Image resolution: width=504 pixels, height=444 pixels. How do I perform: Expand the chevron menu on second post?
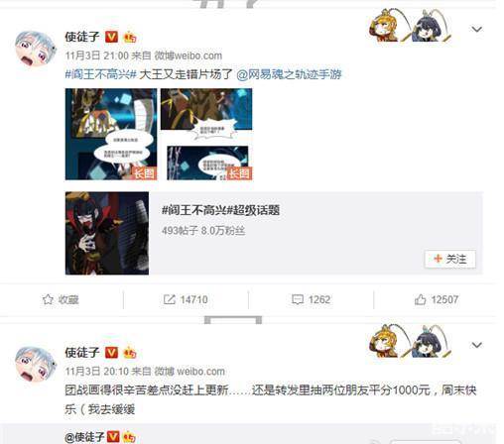476,345
